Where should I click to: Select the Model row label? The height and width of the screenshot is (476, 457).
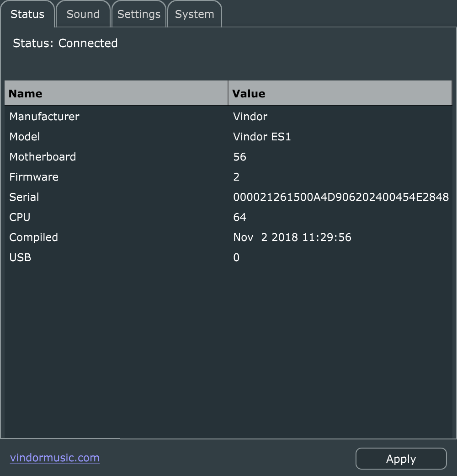tap(25, 137)
